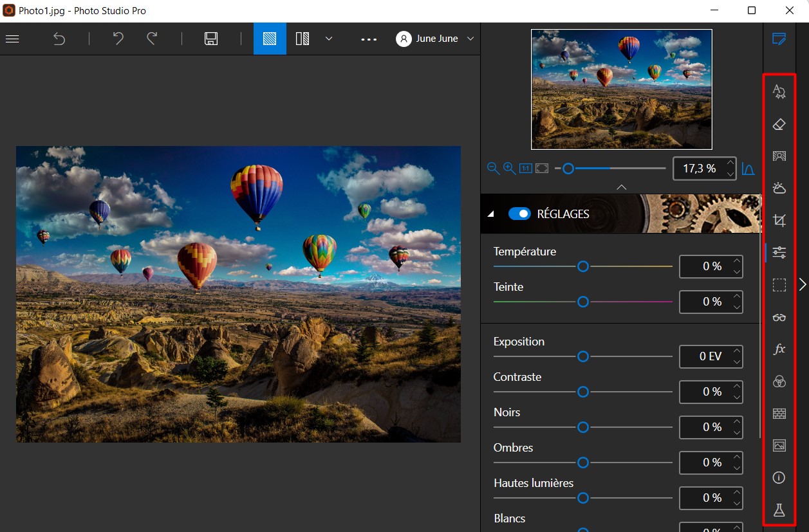Open the fx effects panel

[779, 349]
